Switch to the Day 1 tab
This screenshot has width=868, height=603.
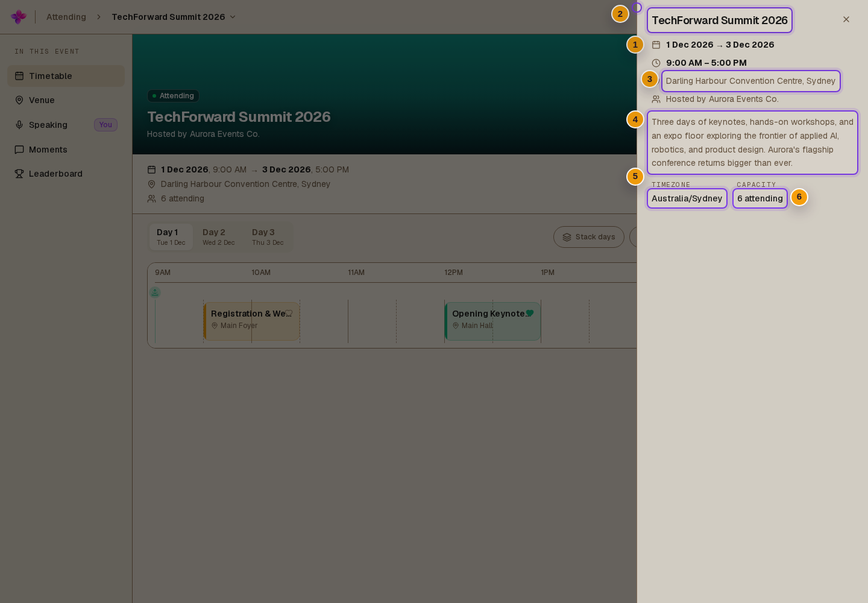(x=171, y=237)
